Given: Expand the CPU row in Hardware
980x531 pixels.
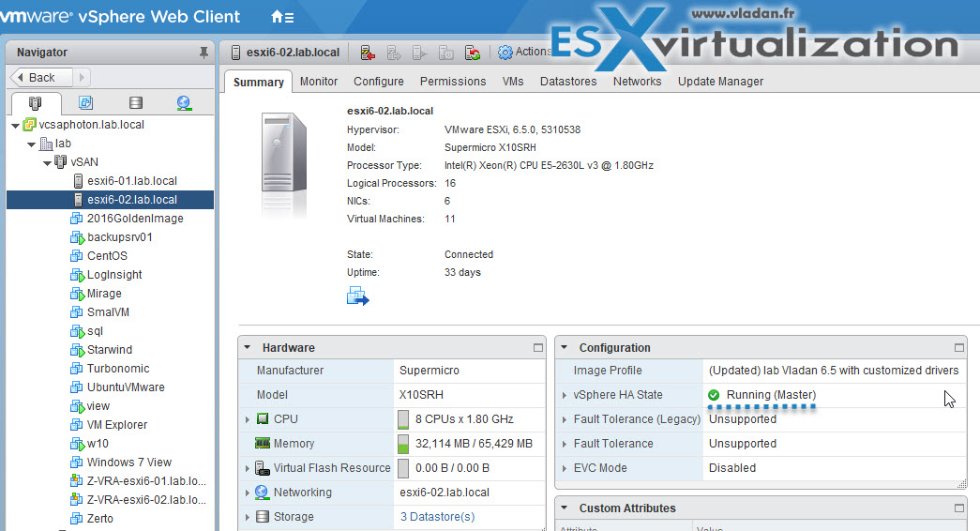Looking at the screenshot, I should 248,419.
